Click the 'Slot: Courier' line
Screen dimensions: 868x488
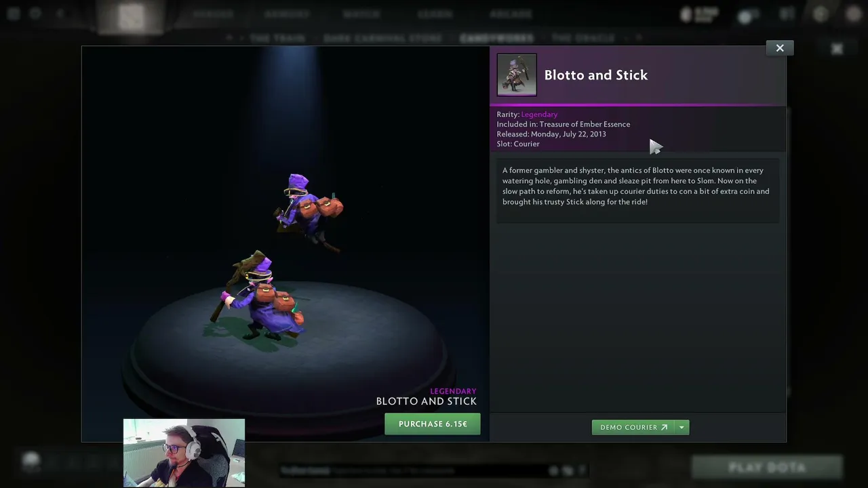coord(518,144)
